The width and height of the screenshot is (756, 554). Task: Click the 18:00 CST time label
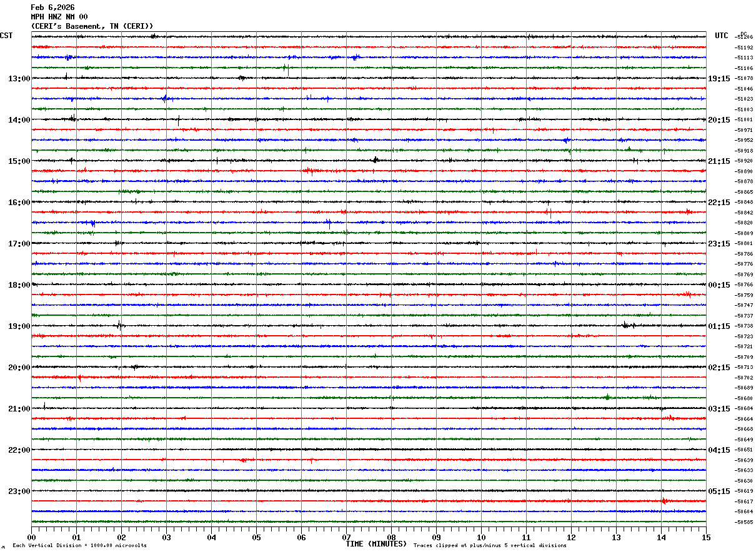click(19, 285)
